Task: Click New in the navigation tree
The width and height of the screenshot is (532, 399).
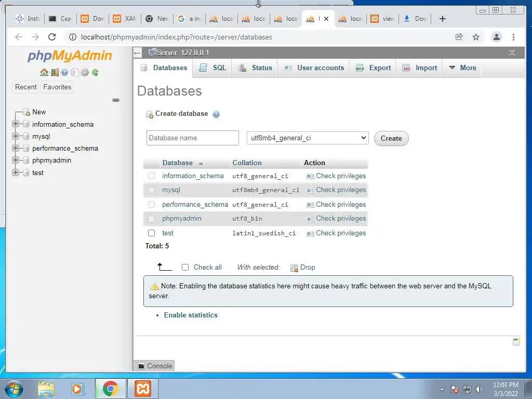Action: click(39, 112)
